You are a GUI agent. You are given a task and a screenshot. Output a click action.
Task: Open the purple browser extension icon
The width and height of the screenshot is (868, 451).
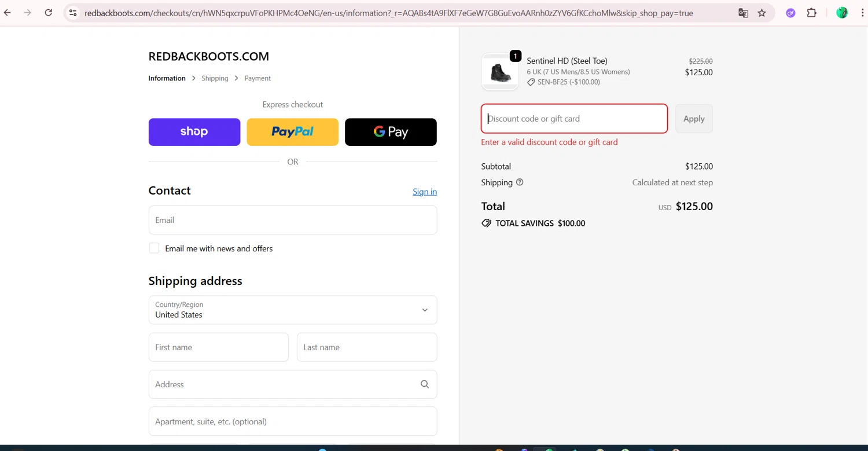tap(790, 13)
